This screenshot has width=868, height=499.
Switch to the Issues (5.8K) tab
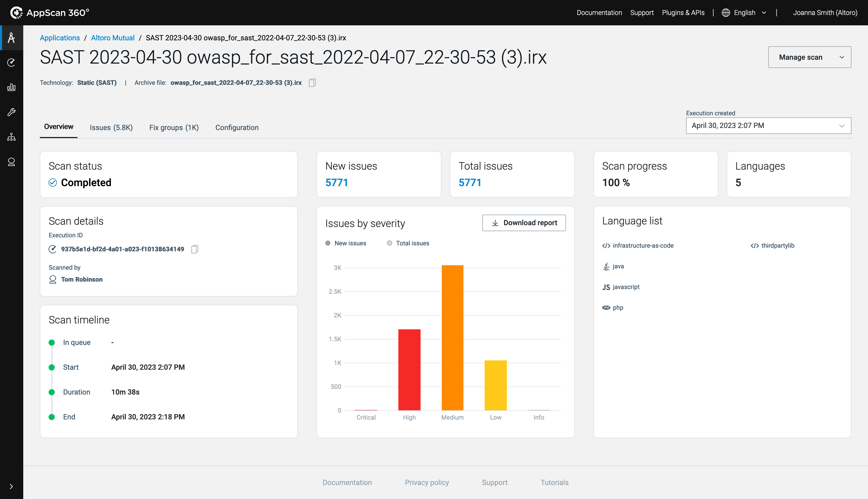coord(111,127)
